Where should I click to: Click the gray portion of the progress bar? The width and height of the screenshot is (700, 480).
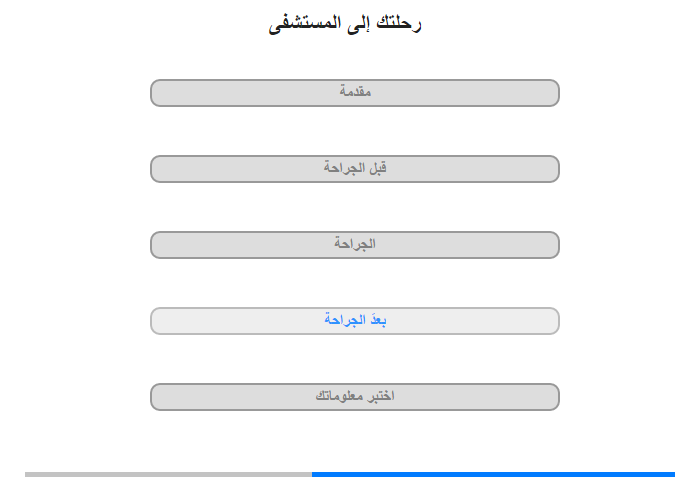(168, 474)
